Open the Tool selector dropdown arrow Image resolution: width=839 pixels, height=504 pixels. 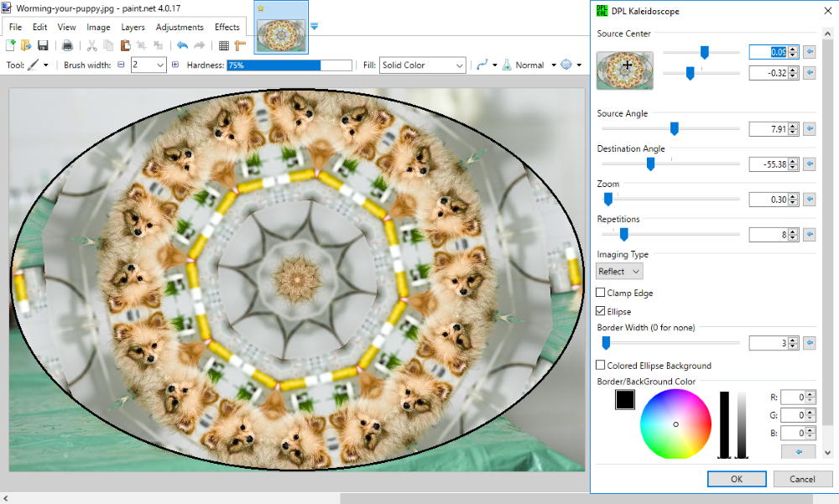46,65
